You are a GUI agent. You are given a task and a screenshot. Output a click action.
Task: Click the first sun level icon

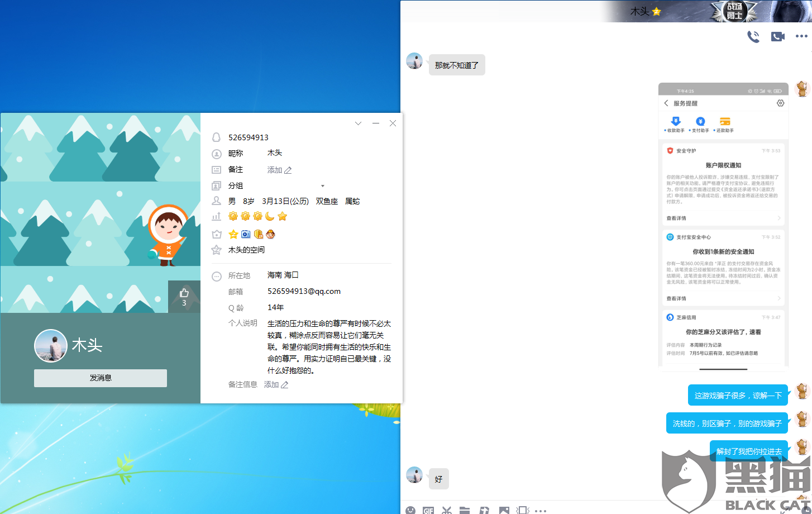point(233,216)
